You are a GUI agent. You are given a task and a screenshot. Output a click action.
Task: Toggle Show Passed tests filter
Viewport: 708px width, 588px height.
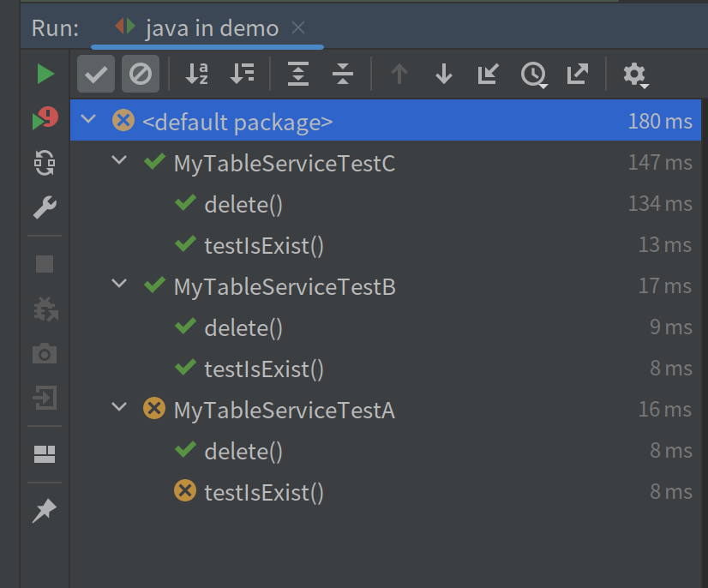(x=95, y=75)
